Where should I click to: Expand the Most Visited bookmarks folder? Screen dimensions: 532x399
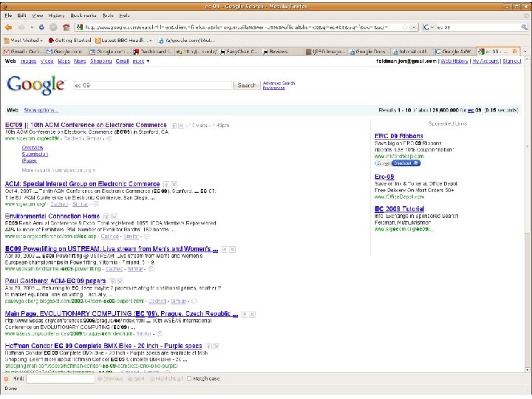(24, 41)
